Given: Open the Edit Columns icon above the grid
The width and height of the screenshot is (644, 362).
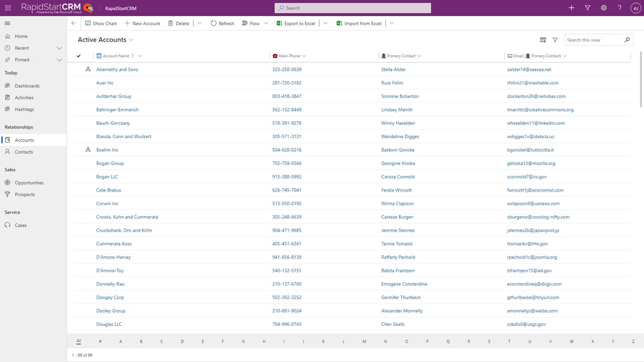Looking at the screenshot, I should (x=543, y=39).
